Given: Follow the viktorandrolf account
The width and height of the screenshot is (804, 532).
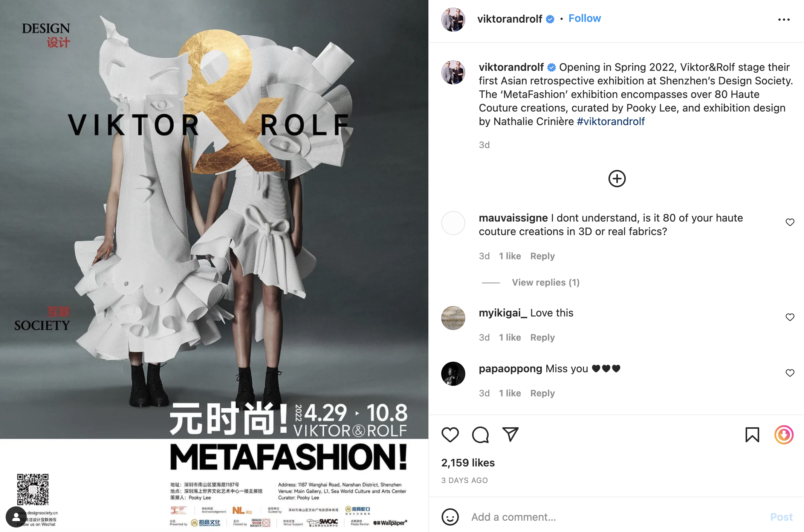Looking at the screenshot, I should click(584, 18).
